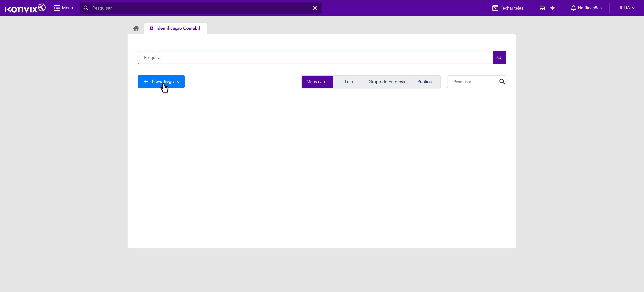Select the Meus cards filter
This screenshot has height=292, width=644.
coord(317,82)
